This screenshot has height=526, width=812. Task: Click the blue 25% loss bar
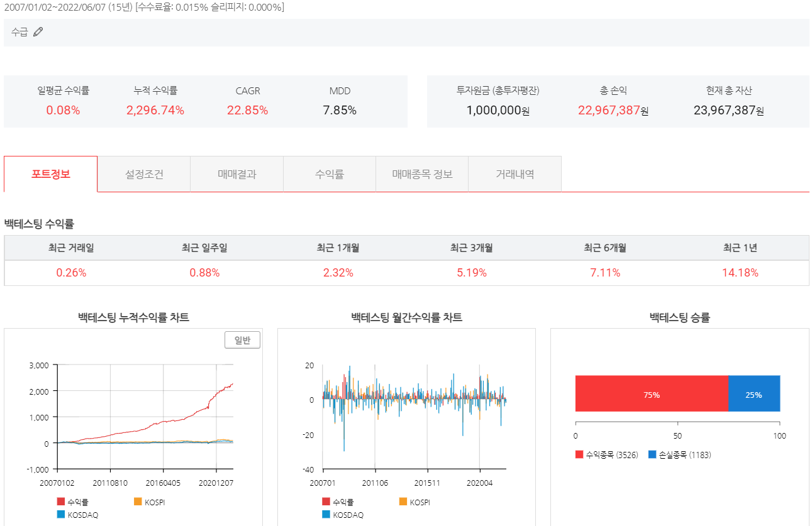pyautogui.click(x=754, y=394)
